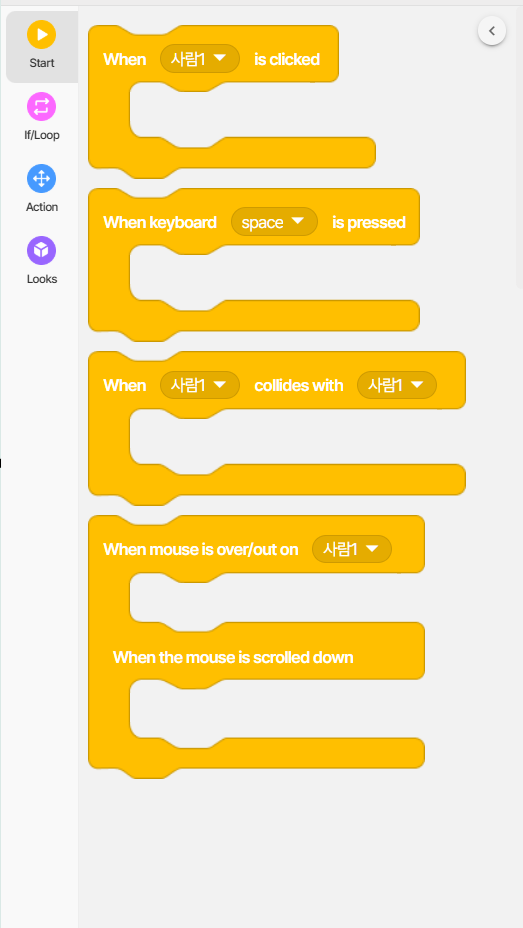Select the yellow Start category icon
This screenshot has width=523, height=928.
[41, 34]
